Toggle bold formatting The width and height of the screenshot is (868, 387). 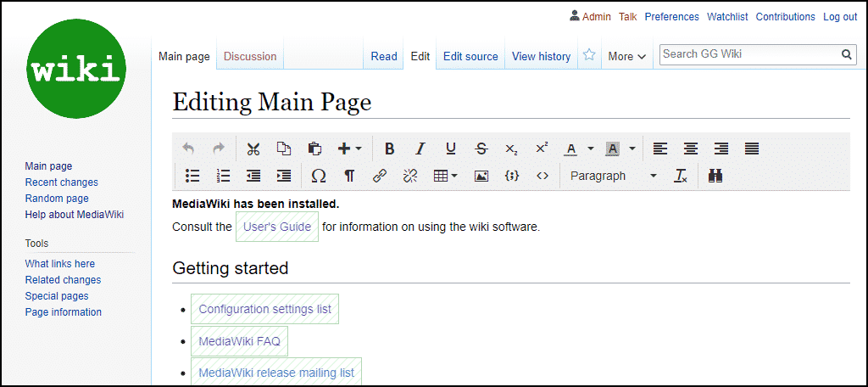390,149
